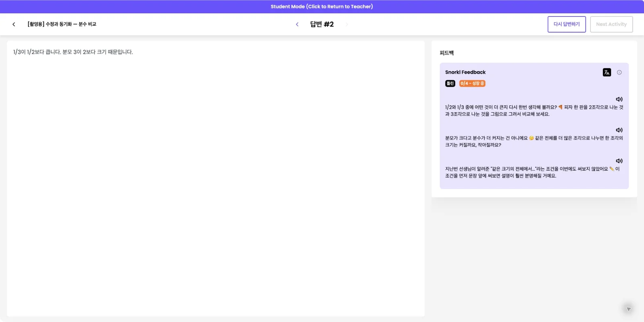Click the Next Activity button
The image size is (644, 322).
(x=611, y=24)
